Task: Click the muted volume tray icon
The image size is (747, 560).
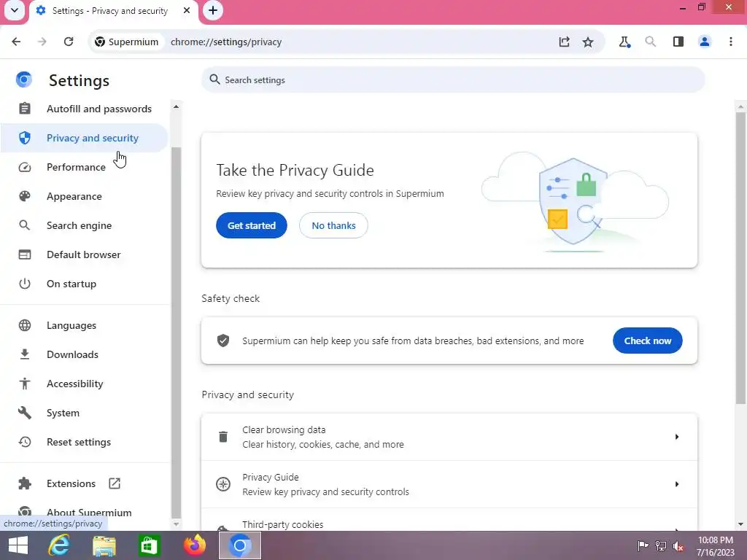Action: tap(678, 546)
